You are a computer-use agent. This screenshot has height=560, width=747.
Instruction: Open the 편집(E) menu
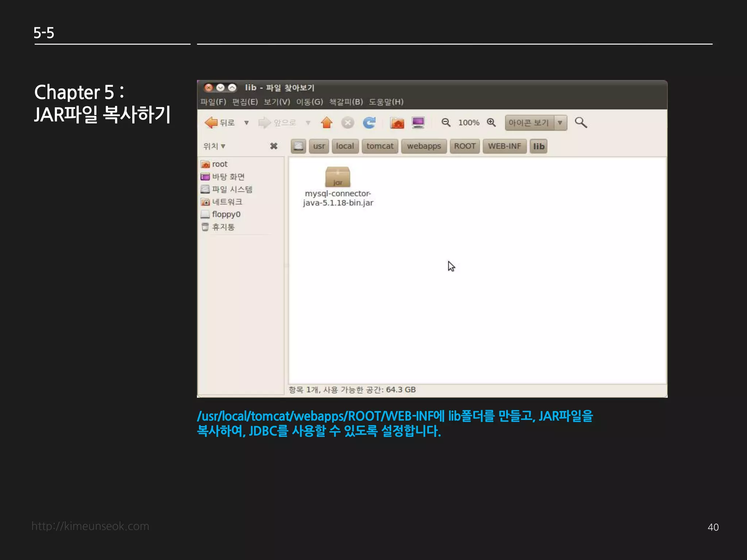point(245,102)
